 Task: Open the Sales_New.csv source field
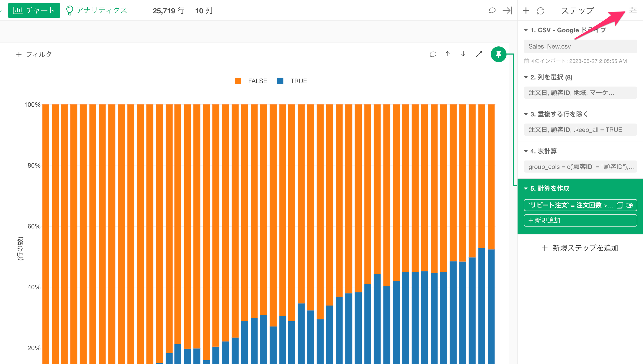pos(580,46)
